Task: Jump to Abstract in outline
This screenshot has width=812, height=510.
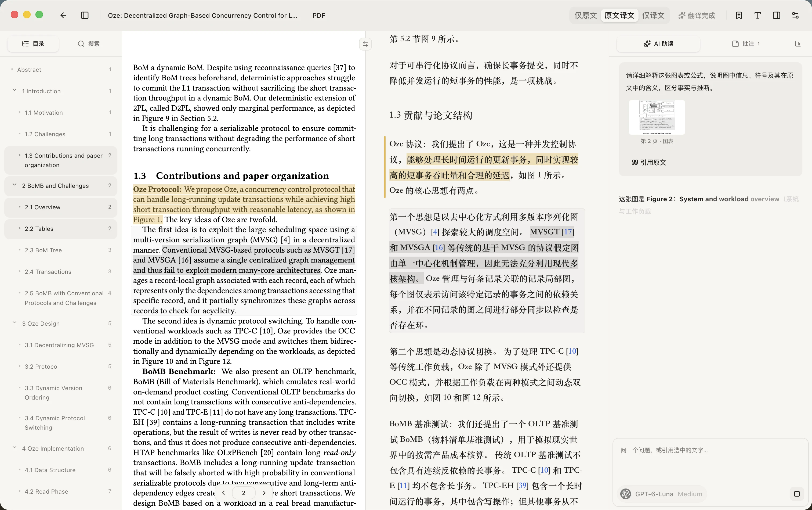Action: 61,70
